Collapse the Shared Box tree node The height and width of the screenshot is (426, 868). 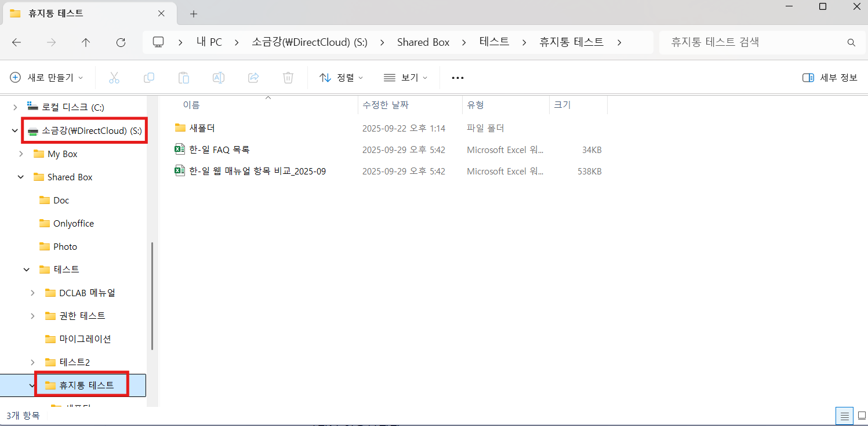(x=21, y=177)
